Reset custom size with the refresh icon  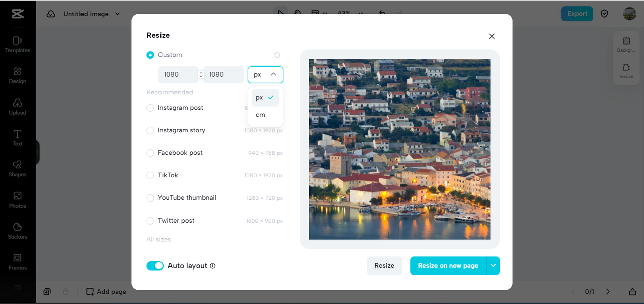pyautogui.click(x=277, y=55)
